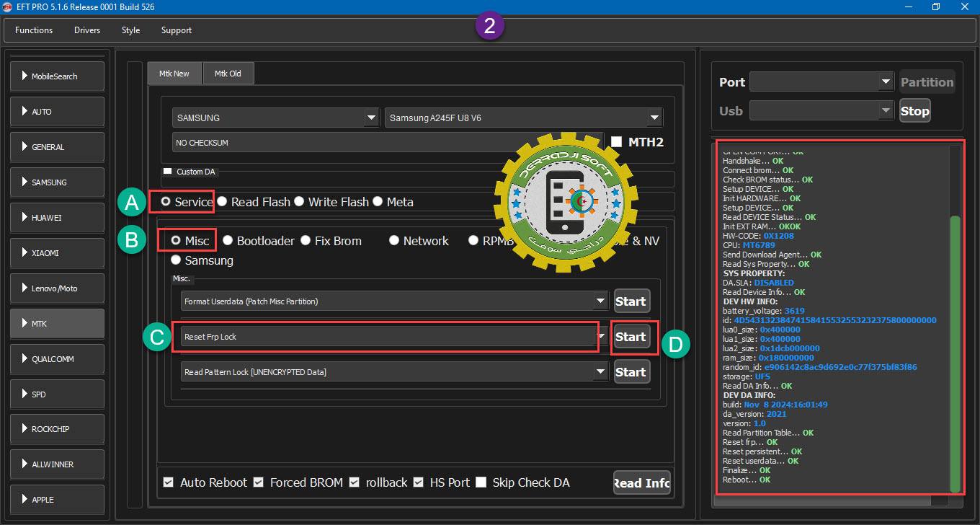Open the Read Pattern Lock dropdown
This screenshot has width=980, height=525.
pos(394,372)
